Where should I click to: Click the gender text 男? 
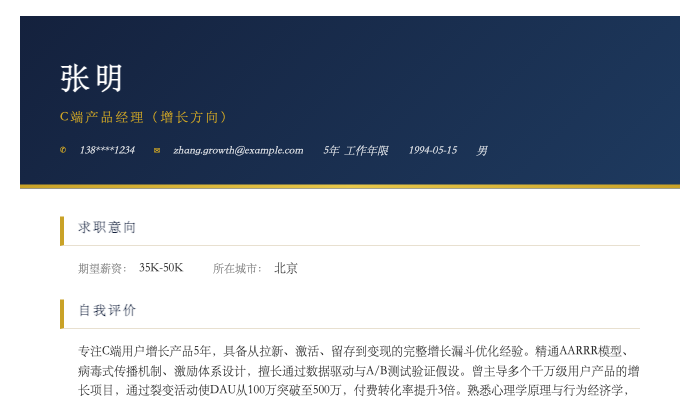[482, 150]
